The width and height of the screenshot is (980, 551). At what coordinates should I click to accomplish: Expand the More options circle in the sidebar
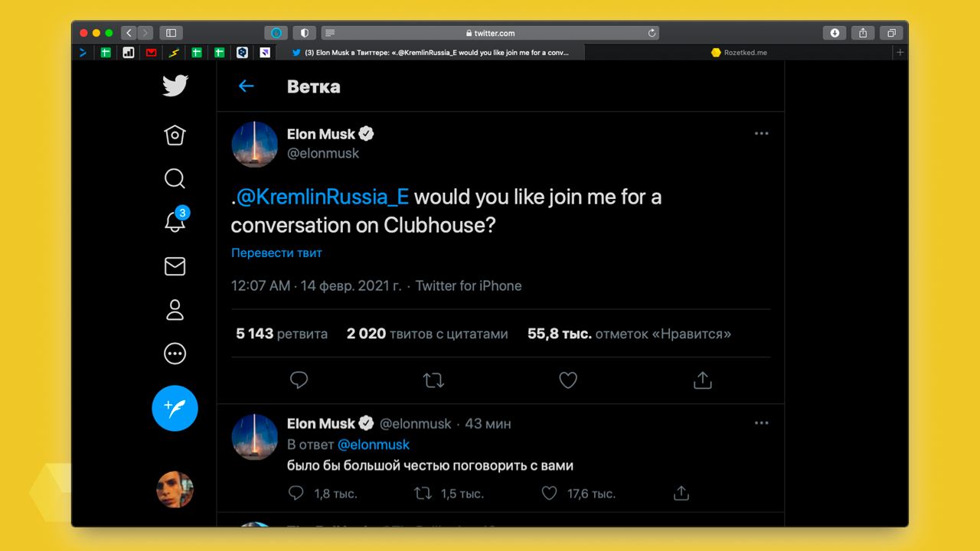pyautogui.click(x=175, y=354)
